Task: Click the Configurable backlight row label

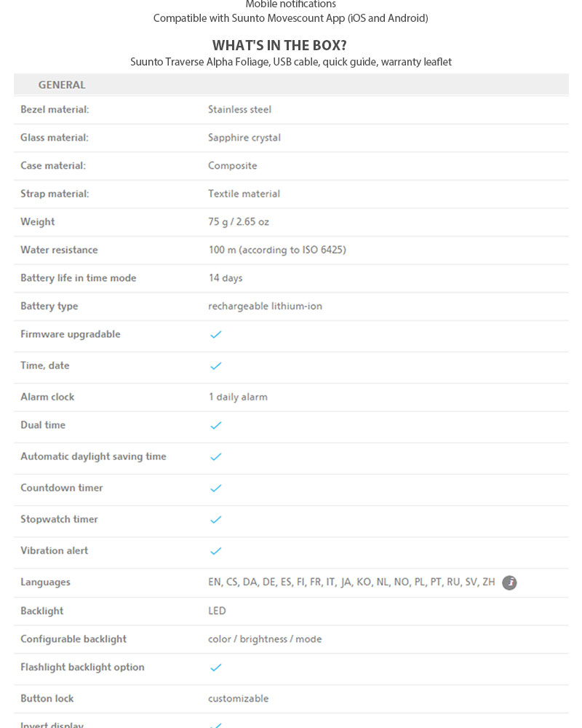Action: (x=73, y=639)
